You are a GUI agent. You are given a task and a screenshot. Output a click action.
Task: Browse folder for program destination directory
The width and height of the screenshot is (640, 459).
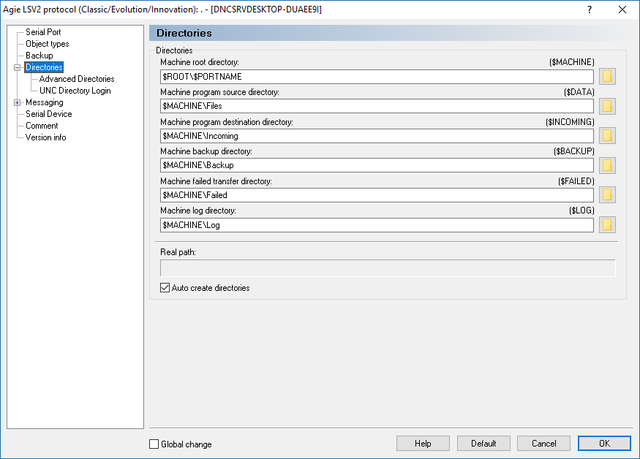point(607,135)
